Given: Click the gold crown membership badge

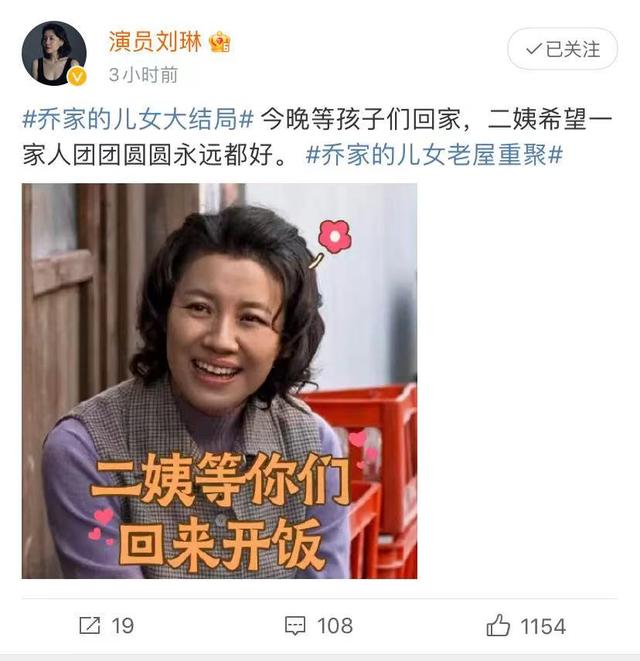Looking at the screenshot, I should pyautogui.click(x=220, y=42).
